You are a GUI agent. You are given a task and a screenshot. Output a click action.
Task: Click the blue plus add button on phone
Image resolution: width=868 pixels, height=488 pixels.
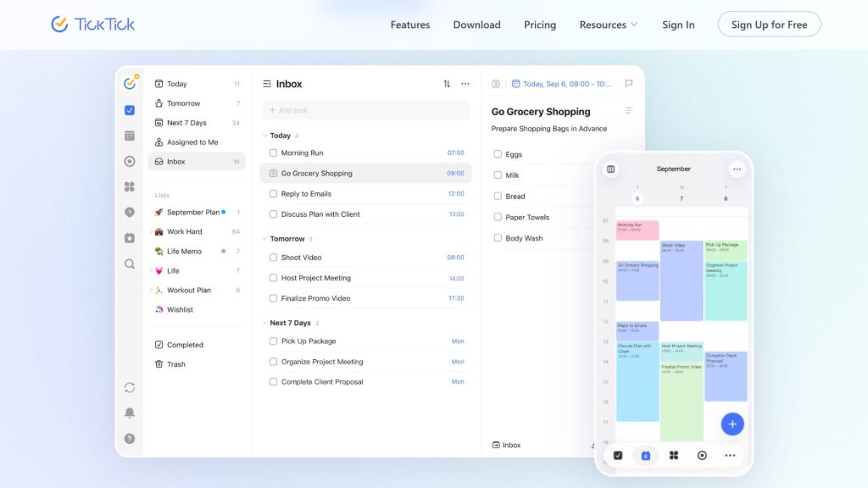click(x=732, y=424)
